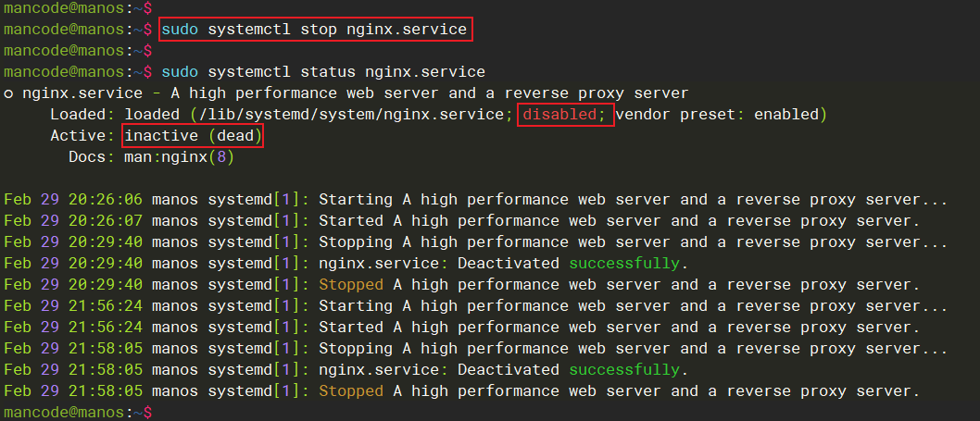Click the red-boxed 'disabled;' state text
This screenshot has width=980, height=421.
point(565,115)
